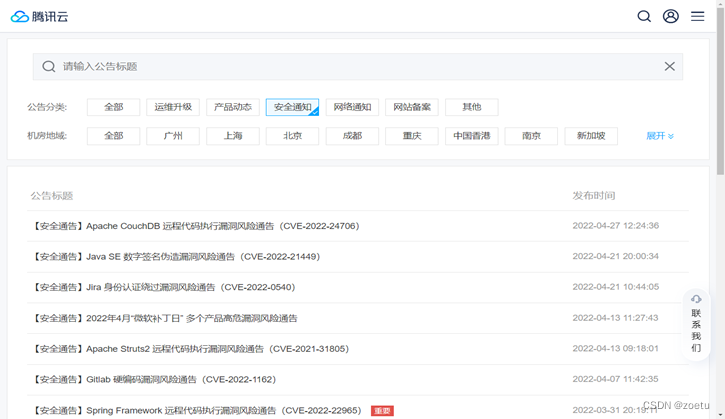This screenshot has height=419, width=725.
Task: Select the 北京 region filter
Action: coord(292,136)
